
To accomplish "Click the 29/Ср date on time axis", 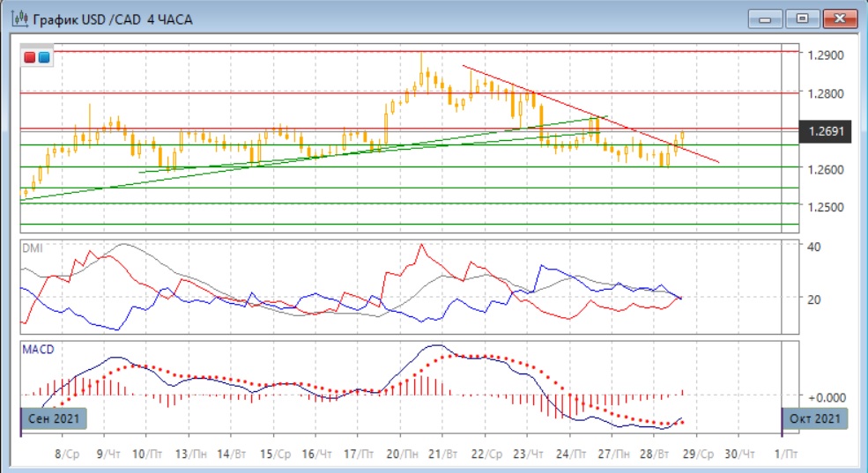I will [x=700, y=455].
